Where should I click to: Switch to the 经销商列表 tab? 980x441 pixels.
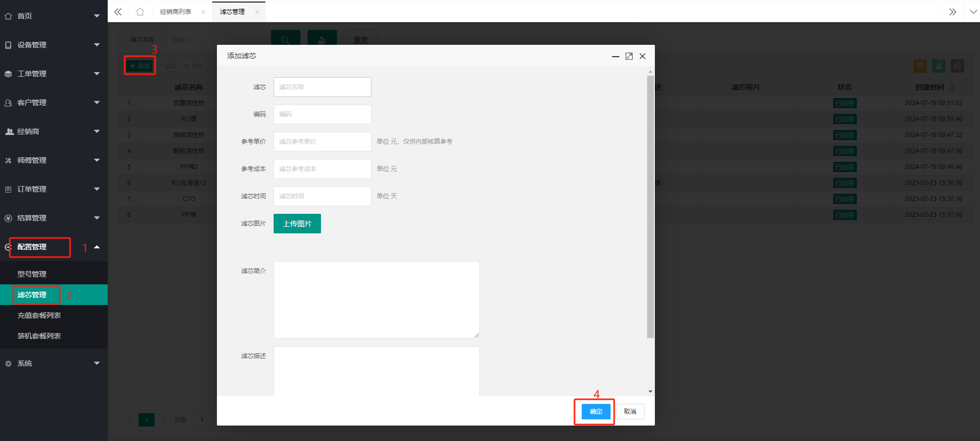[176, 12]
